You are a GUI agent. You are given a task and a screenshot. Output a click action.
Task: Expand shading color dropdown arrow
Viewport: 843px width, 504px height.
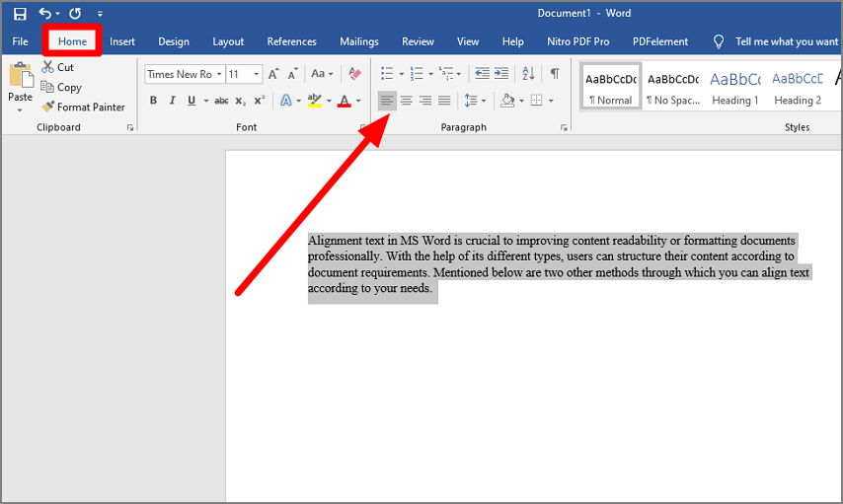(521, 101)
